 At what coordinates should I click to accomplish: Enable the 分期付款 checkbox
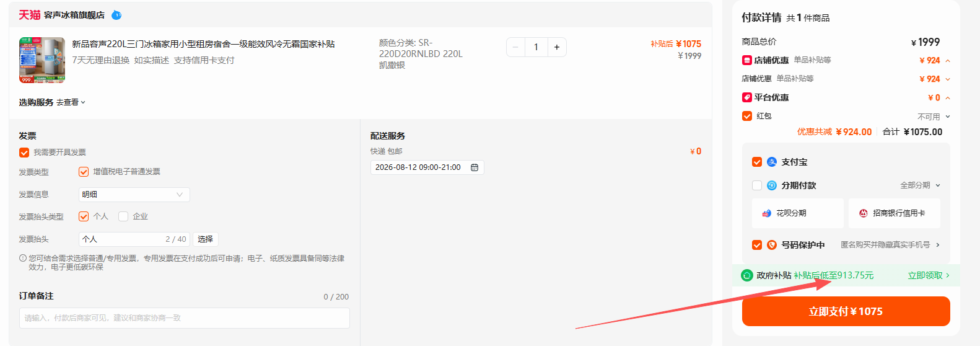click(757, 185)
